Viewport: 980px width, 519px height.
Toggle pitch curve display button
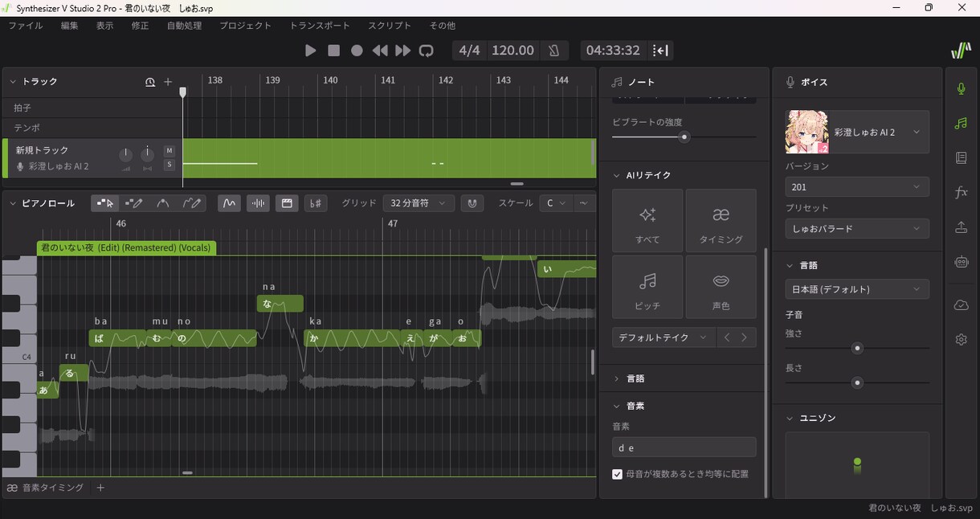[x=229, y=203]
